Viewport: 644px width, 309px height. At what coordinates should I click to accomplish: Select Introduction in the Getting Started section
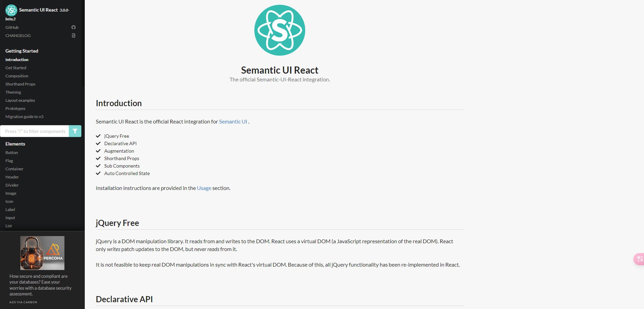17,59
